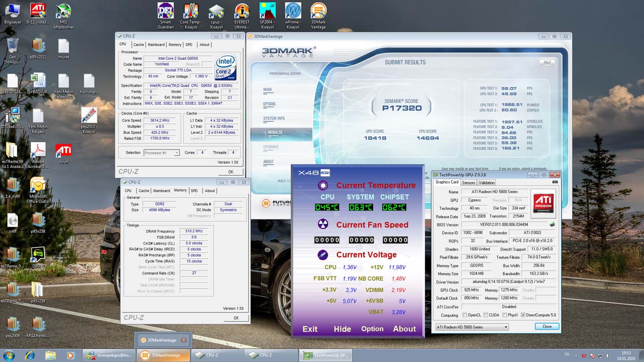
Task: Close the 3DMarkVantage taskbar thumbnail preview
Action: coord(183,341)
